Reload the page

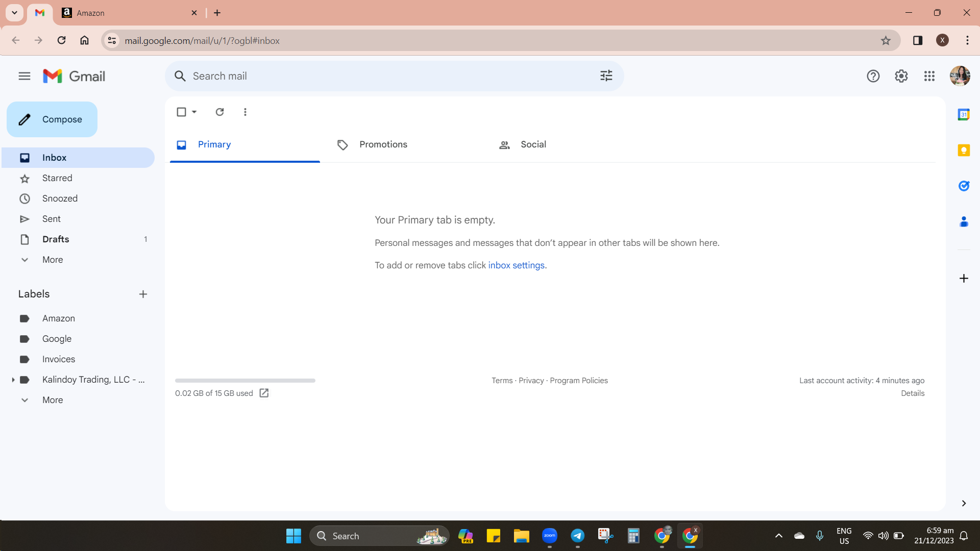(61, 40)
